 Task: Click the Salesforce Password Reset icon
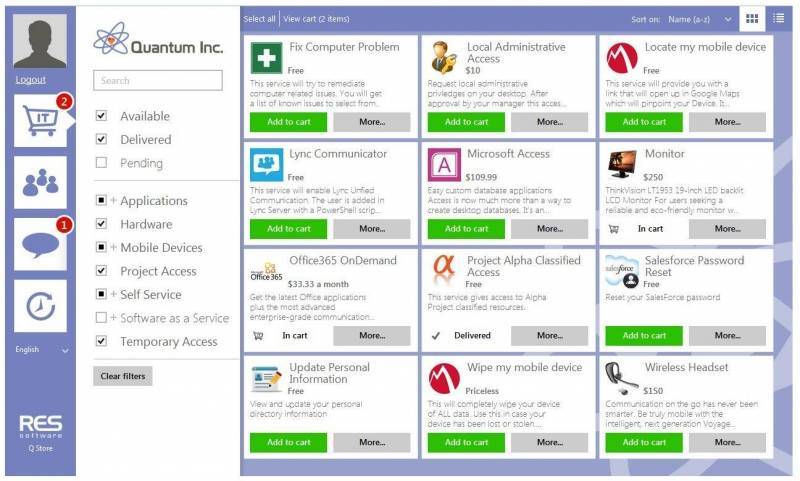(x=621, y=271)
